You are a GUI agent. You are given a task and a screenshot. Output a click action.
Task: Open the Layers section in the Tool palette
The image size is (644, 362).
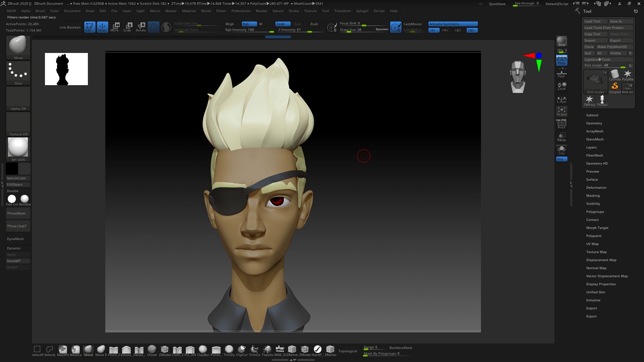pos(591,147)
